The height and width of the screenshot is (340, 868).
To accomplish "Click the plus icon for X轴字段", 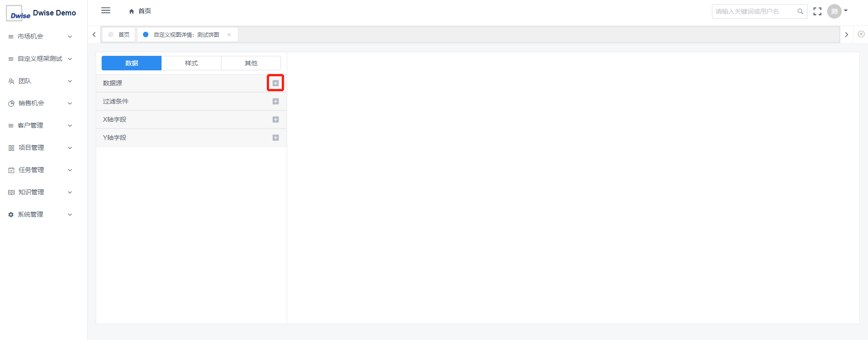I will pos(275,119).
